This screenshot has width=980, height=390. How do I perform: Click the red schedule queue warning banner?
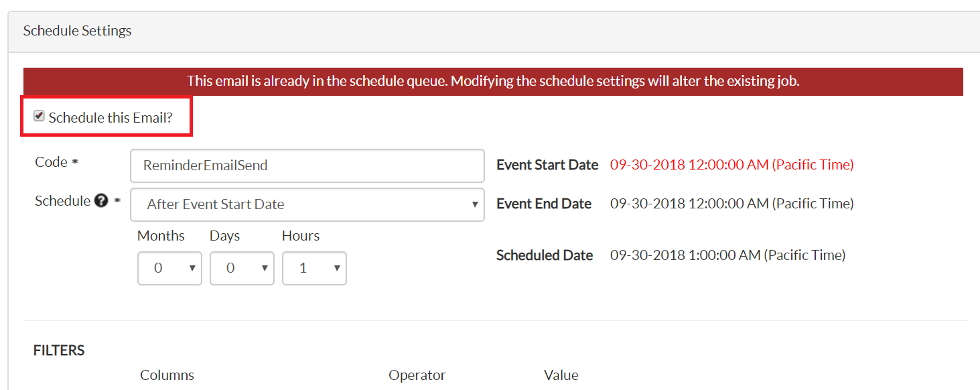[x=493, y=81]
